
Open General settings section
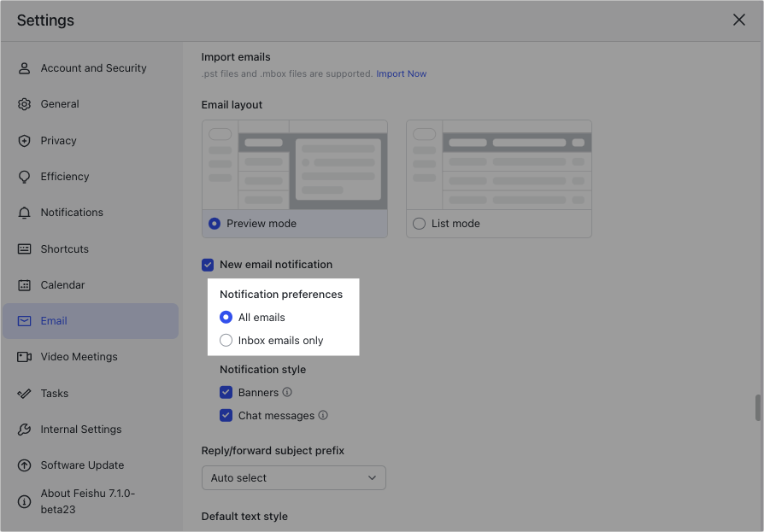91,104
